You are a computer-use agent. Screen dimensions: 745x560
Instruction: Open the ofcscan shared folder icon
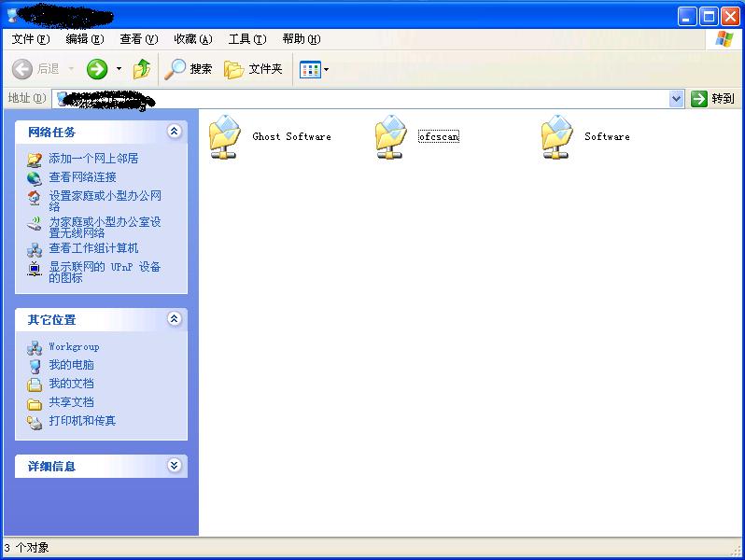pos(390,137)
